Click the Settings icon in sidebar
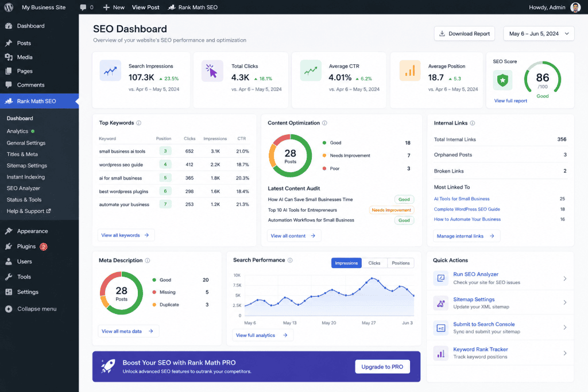 [x=9, y=292]
